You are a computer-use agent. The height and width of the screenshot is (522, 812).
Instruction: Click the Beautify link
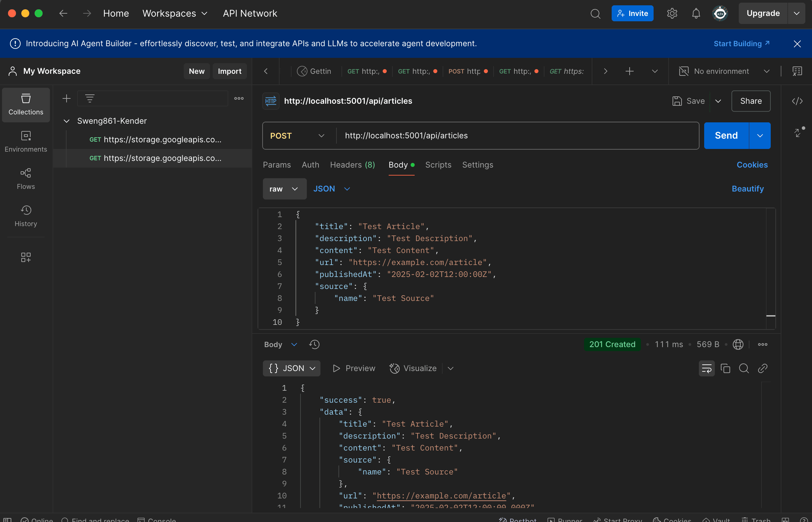[x=747, y=189]
